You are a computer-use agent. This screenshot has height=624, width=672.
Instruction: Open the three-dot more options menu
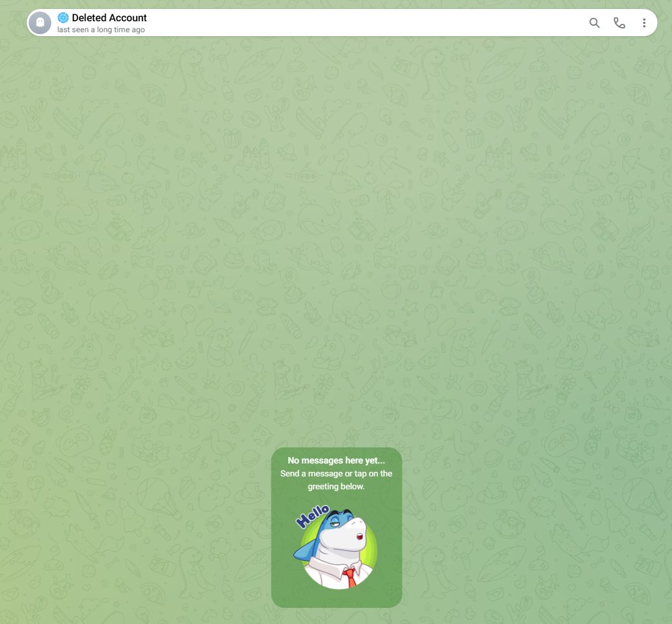pyautogui.click(x=644, y=23)
